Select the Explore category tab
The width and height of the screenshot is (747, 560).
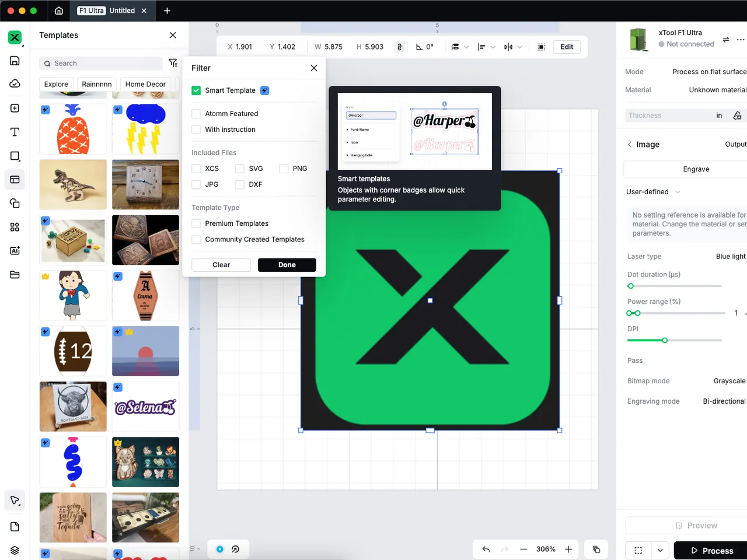click(56, 84)
